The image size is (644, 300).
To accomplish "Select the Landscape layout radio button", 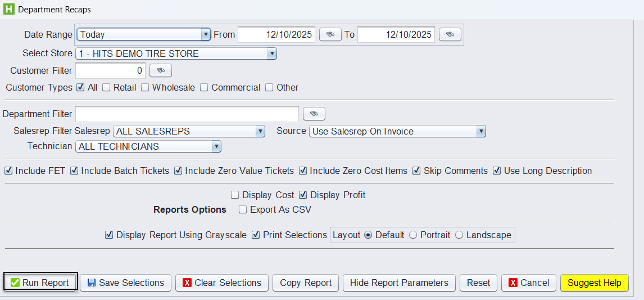I will tap(459, 235).
